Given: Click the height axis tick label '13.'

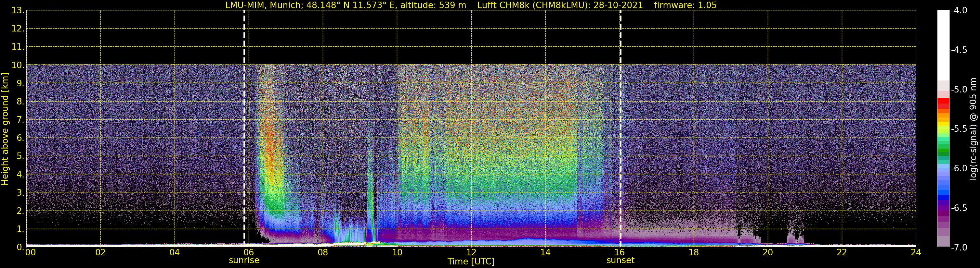Looking at the screenshot, I should point(18,10).
